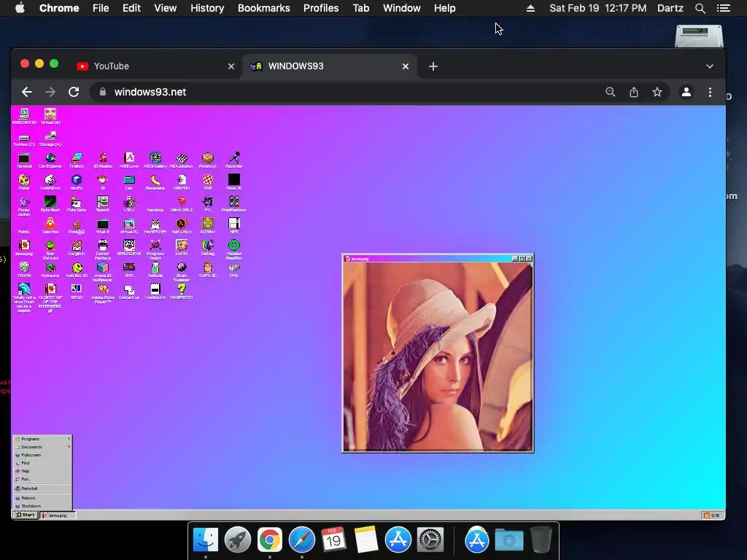747x560 pixels.
Task: Expand Programs submenu in Start menu
Action: tap(42, 439)
